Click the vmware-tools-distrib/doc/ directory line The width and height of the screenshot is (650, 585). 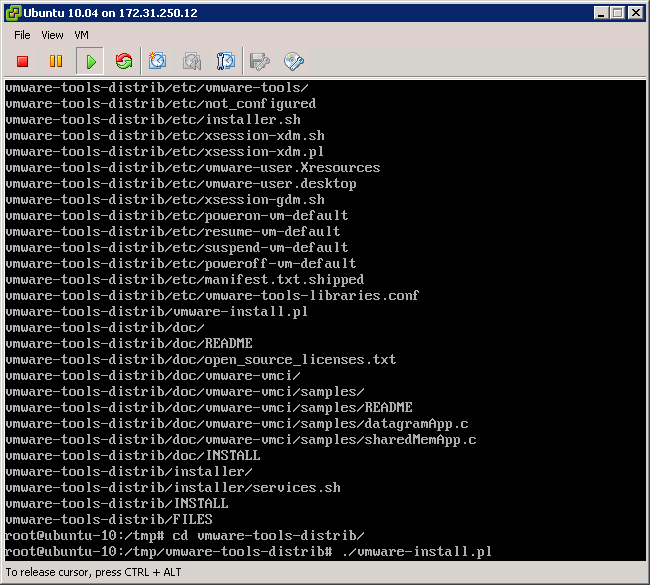[x=105, y=327]
